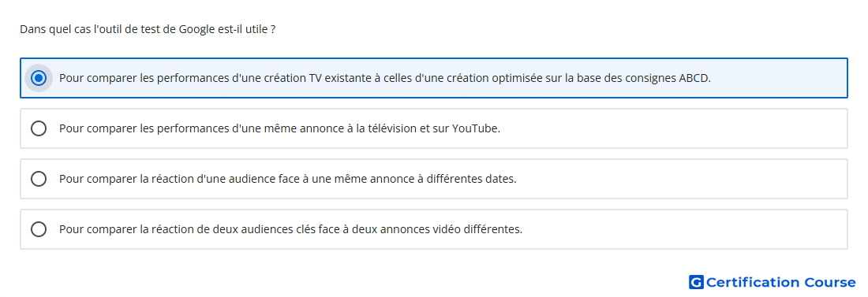This screenshot has width=868, height=297.
Task: Click empty space inside 'différentes dates' answer box
Action: [681, 179]
